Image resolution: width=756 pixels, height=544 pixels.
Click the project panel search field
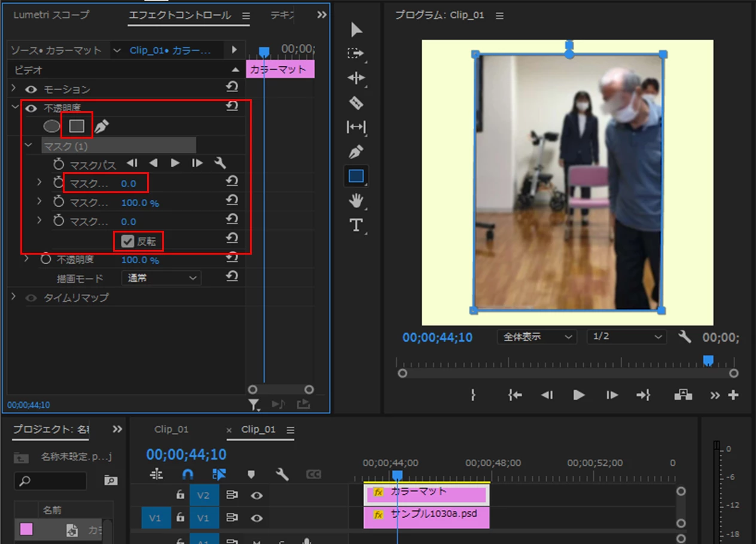click(x=50, y=481)
